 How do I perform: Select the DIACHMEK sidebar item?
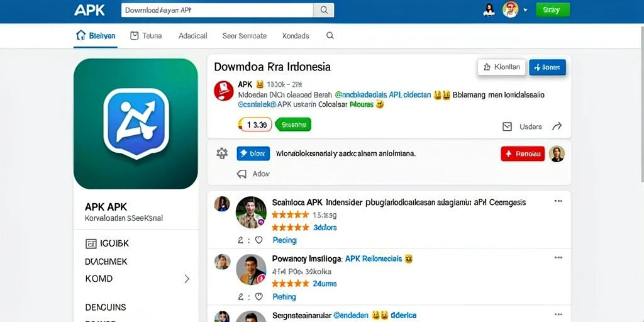(106, 261)
